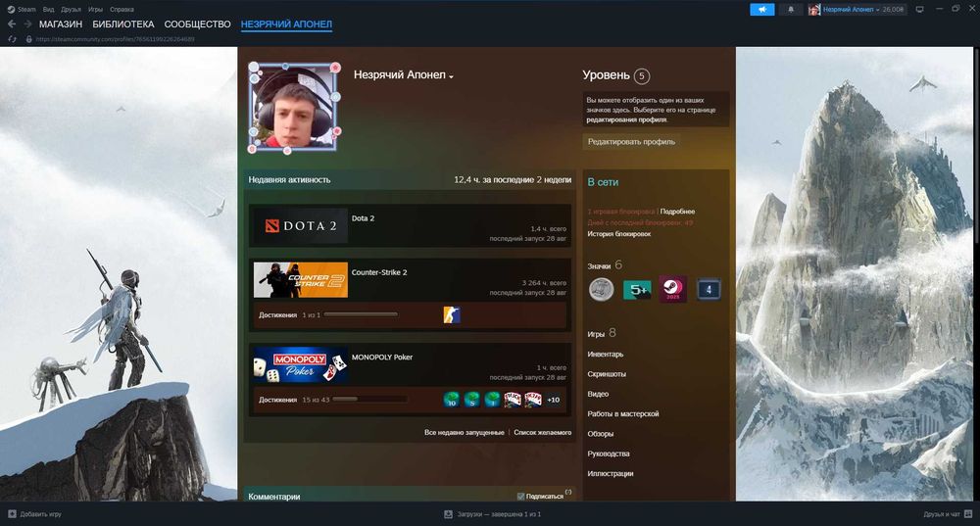Click MONOPOLY Poker achievement icon numbered 1

click(493, 400)
